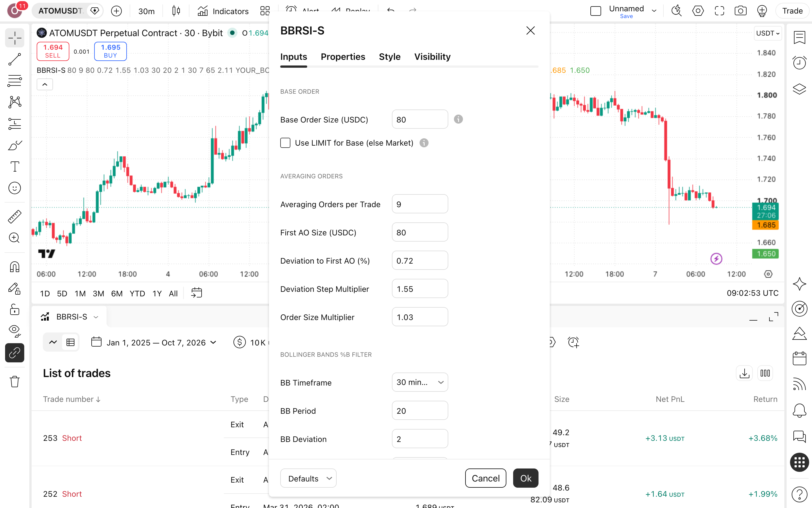Select the XABCD pattern tool
This screenshot has height=508, width=812.
click(14, 102)
